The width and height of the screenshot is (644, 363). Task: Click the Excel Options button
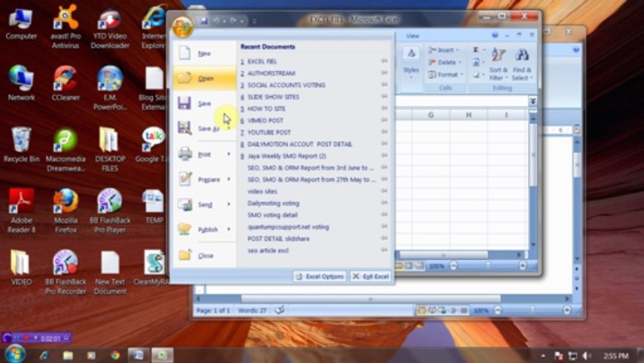click(x=320, y=276)
